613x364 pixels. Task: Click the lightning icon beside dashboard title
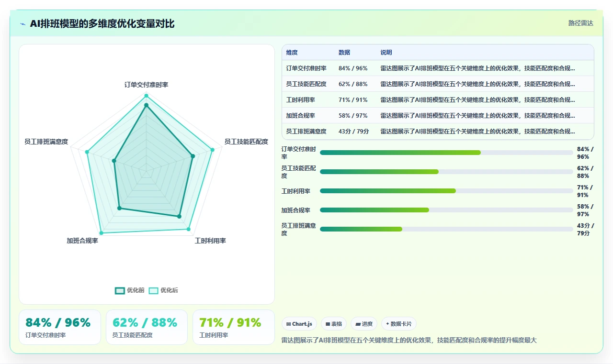pos(23,24)
